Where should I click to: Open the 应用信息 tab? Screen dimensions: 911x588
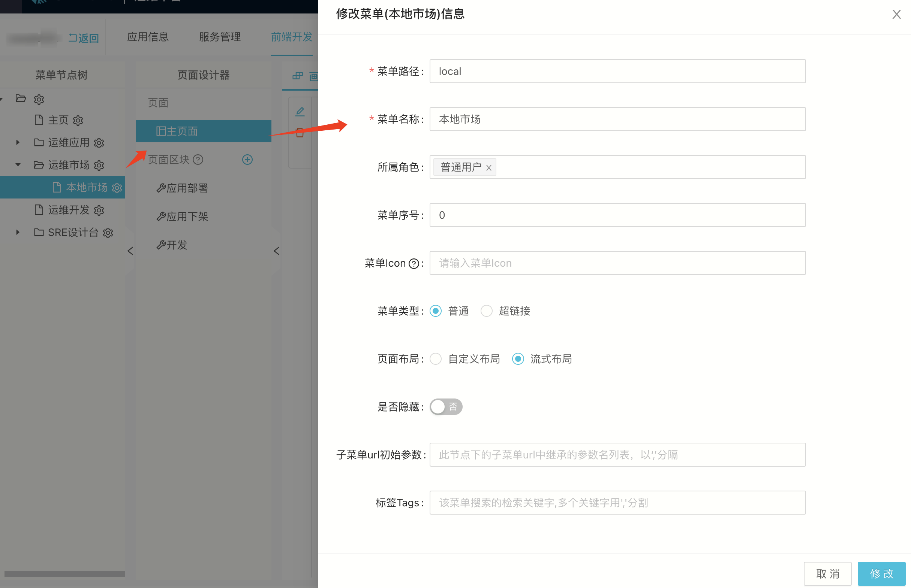[148, 37]
